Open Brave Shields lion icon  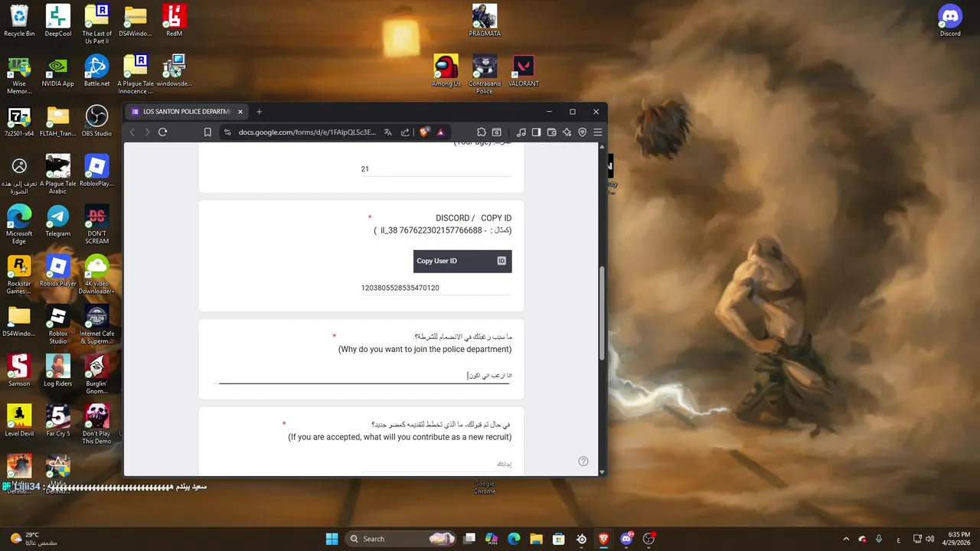coord(424,132)
